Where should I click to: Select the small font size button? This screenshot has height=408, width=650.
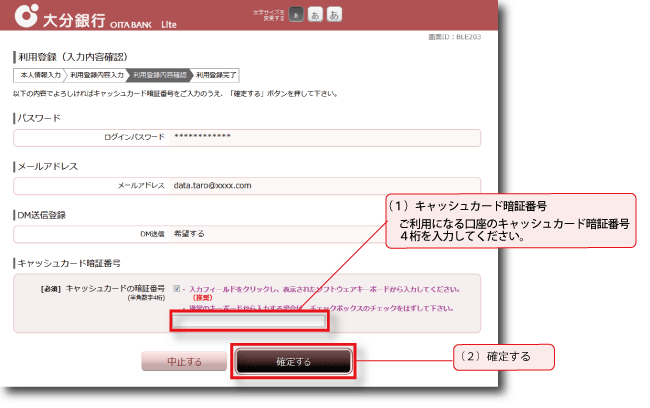coord(296,15)
